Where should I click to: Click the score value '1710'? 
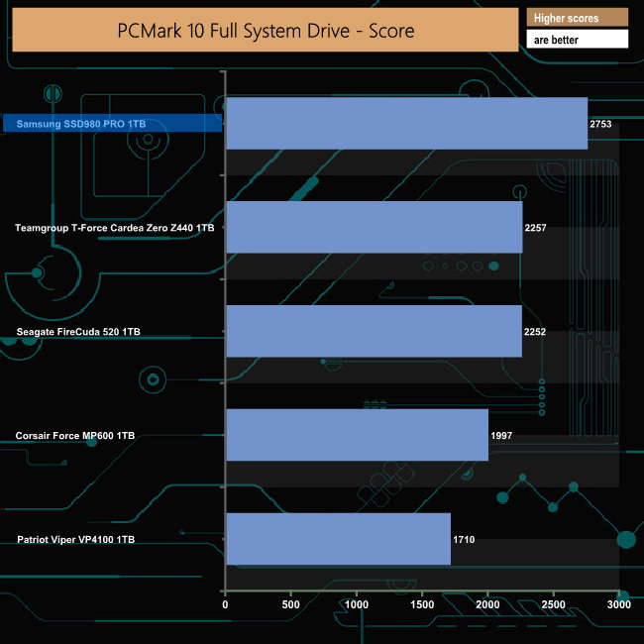click(464, 539)
